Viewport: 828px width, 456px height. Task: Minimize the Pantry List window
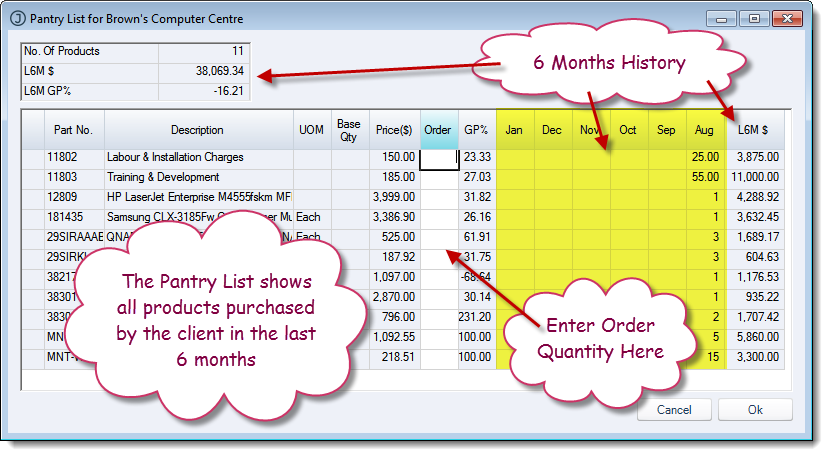(x=721, y=19)
